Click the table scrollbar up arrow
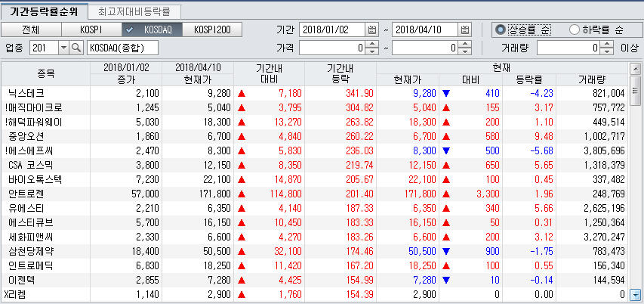The image size is (644, 304). point(635,68)
